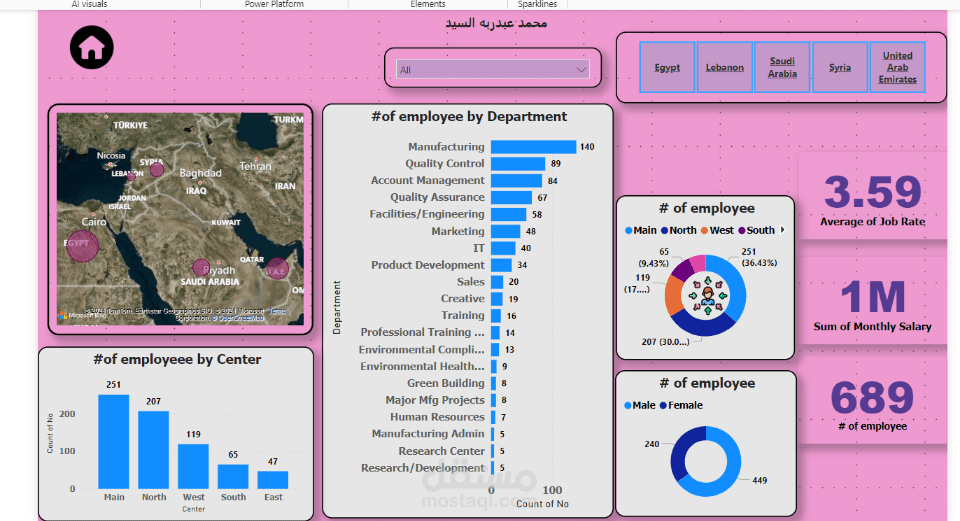Click the Research Center department label

click(x=441, y=451)
